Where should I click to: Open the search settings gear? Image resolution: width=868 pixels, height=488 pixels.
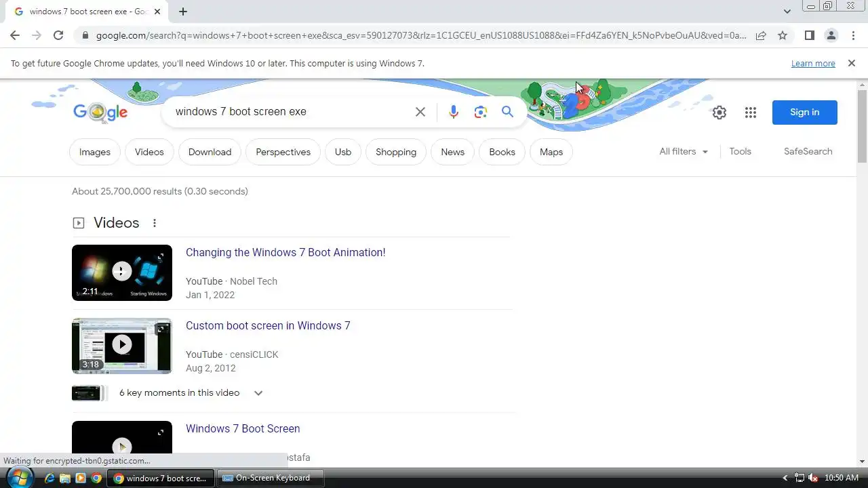click(x=719, y=113)
